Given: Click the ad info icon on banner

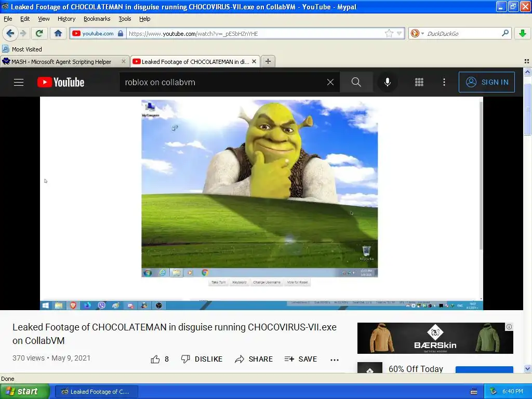Looking at the screenshot, I should pos(509,327).
